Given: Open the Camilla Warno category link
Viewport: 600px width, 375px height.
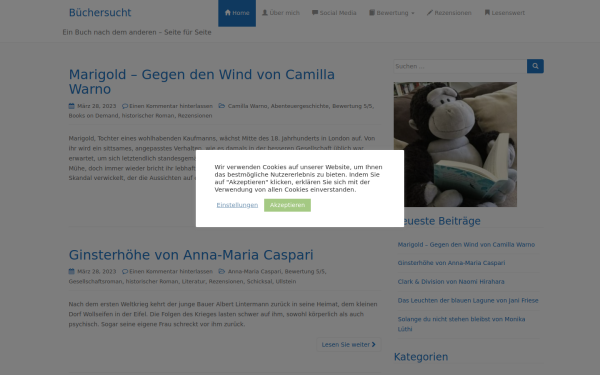Looking at the screenshot, I should tap(248, 106).
